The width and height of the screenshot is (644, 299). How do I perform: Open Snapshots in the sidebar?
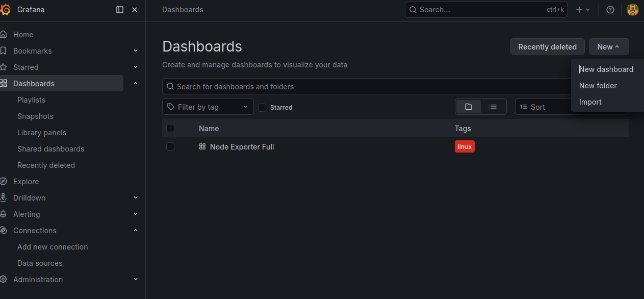coord(35,116)
